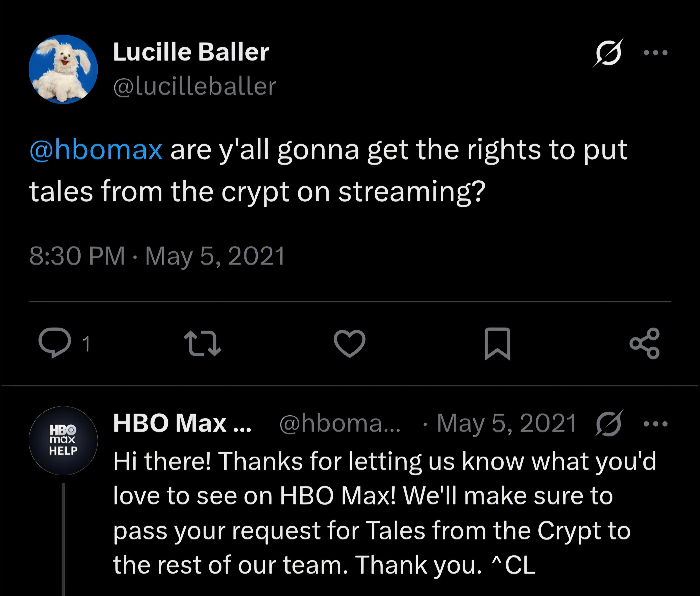Click the reply comment icon
The width and height of the screenshot is (700, 596).
(x=55, y=342)
